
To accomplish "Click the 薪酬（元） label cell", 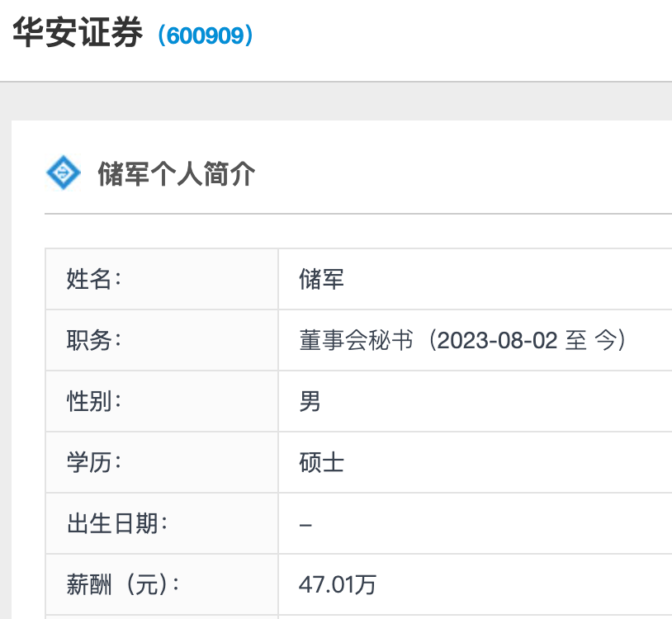I will click(162, 584).
